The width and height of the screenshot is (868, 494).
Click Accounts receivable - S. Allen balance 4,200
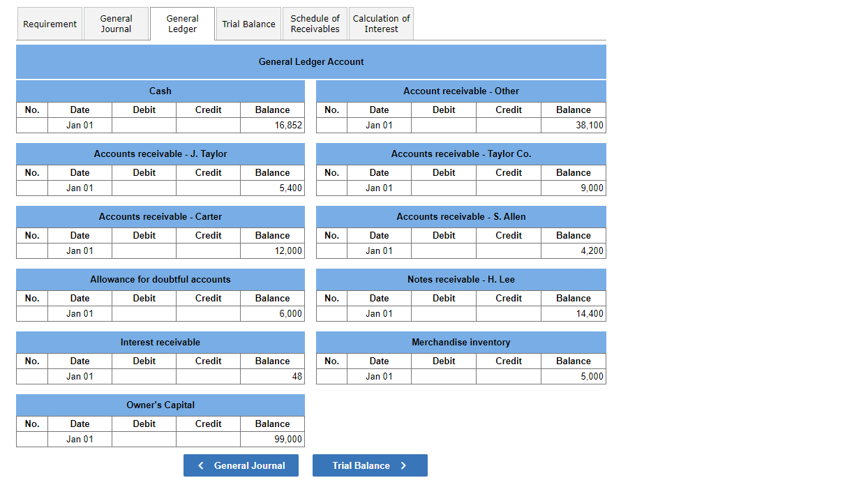click(573, 250)
